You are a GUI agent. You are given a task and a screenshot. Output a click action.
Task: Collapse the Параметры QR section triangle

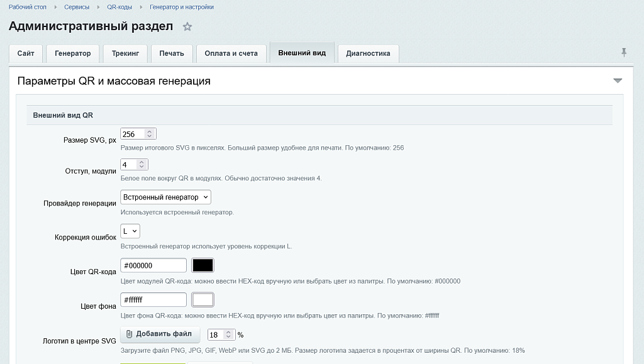pyautogui.click(x=618, y=80)
